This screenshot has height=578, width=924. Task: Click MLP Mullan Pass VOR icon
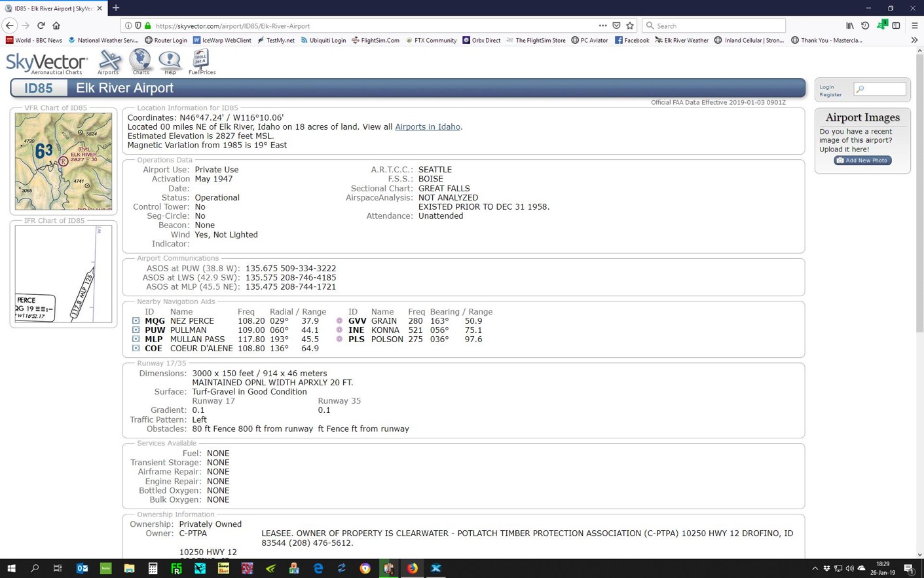[136, 339]
